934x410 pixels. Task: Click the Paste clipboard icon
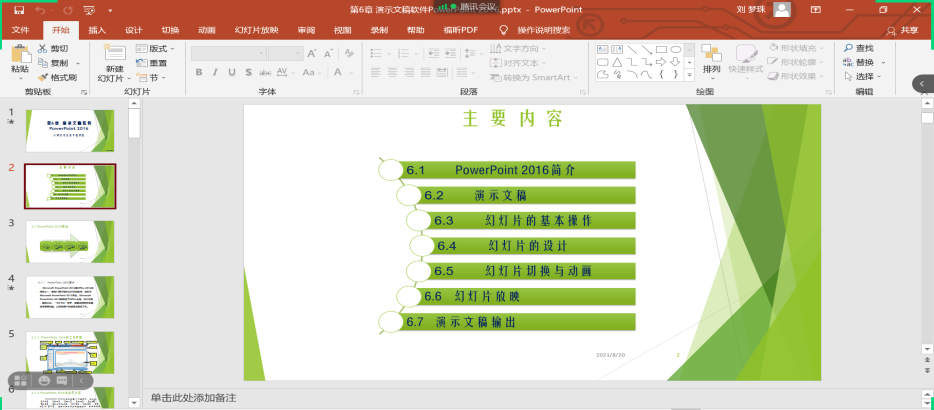21,54
